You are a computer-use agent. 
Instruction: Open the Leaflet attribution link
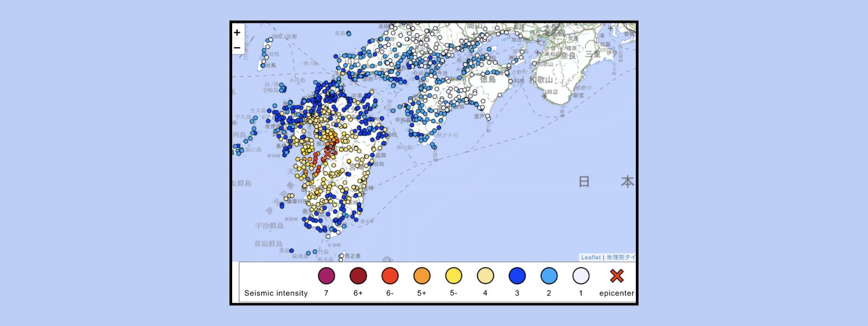coord(591,258)
